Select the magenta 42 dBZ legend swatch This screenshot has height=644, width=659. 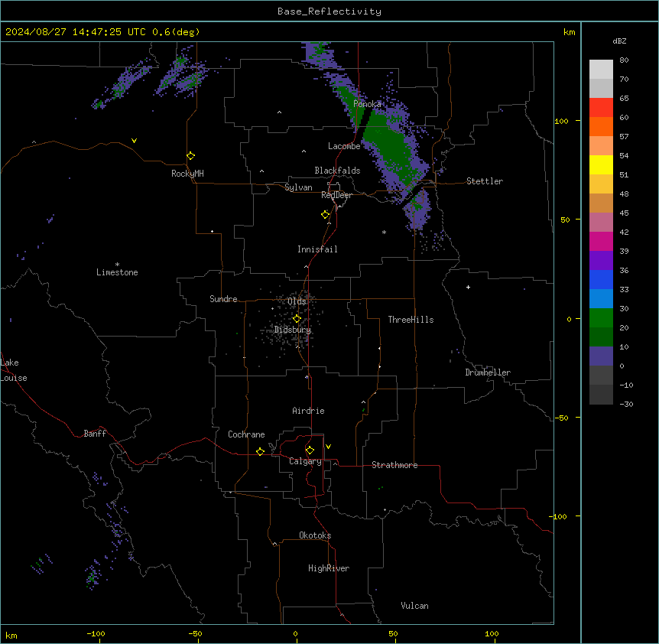(x=601, y=241)
